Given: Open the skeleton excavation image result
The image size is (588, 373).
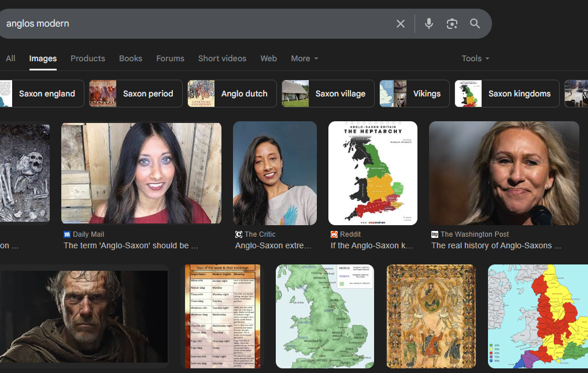Looking at the screenshot, I should click(25, 173).
